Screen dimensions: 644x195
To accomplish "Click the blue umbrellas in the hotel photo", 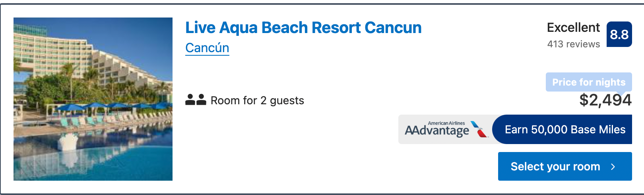I will 115,106.
